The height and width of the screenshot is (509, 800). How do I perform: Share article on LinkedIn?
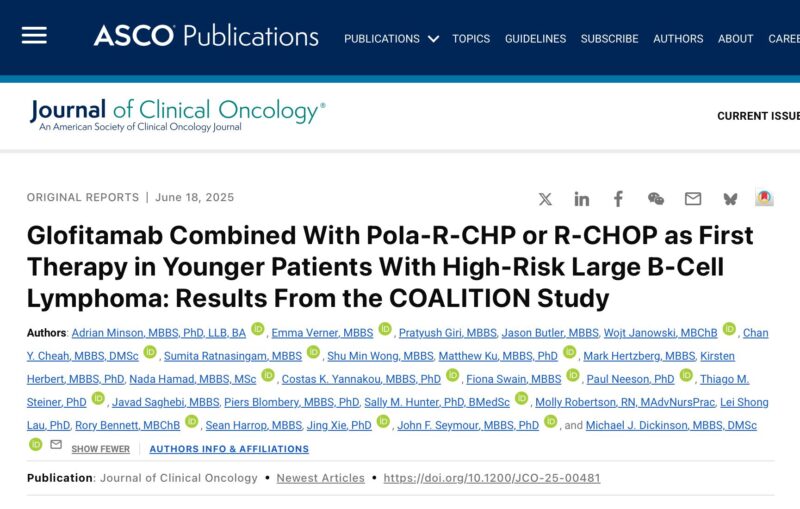click(582, 199)
